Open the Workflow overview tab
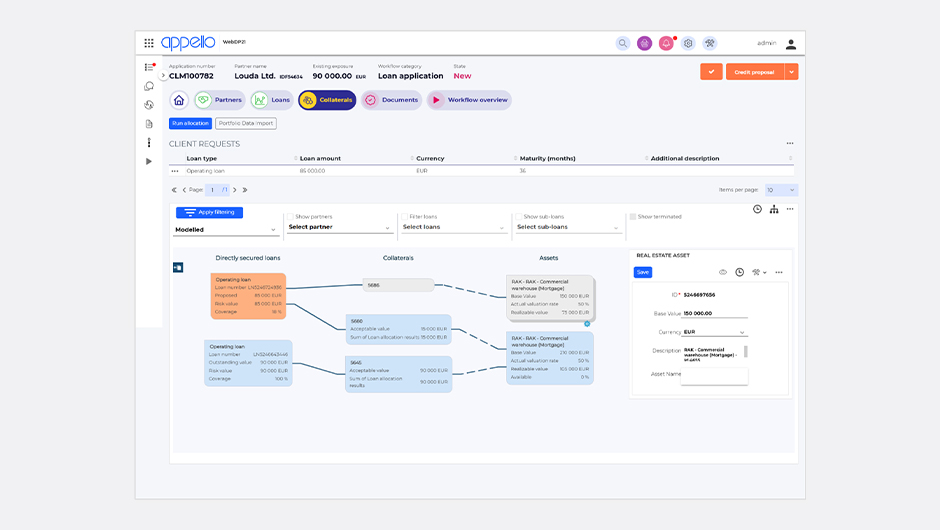The image size is (940, 530). (x=468, y=100)
